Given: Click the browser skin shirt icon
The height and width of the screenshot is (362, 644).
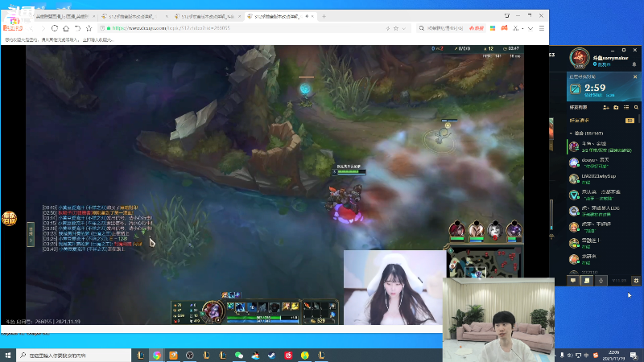Looking at the screenshot, I should tap(507, 16).
